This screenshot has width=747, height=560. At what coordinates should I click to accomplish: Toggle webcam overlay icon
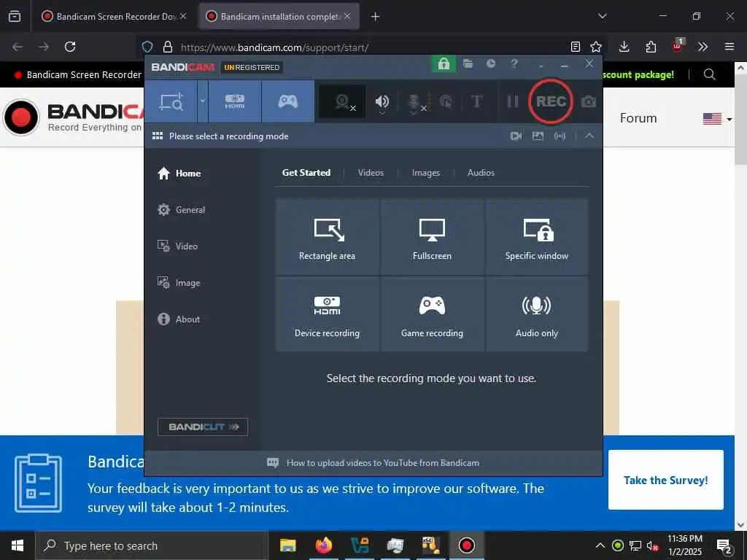coord(343,101)
